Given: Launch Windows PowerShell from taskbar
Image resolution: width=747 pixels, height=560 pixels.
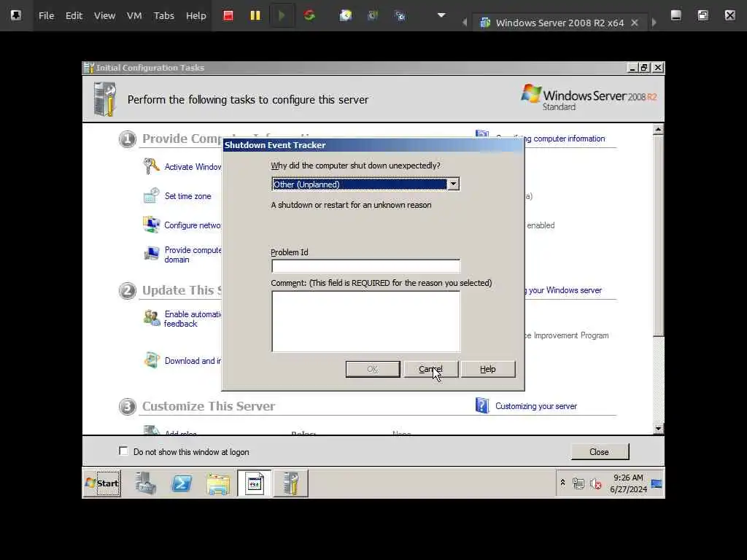Looking at the screenshot, I should point(182,483).
